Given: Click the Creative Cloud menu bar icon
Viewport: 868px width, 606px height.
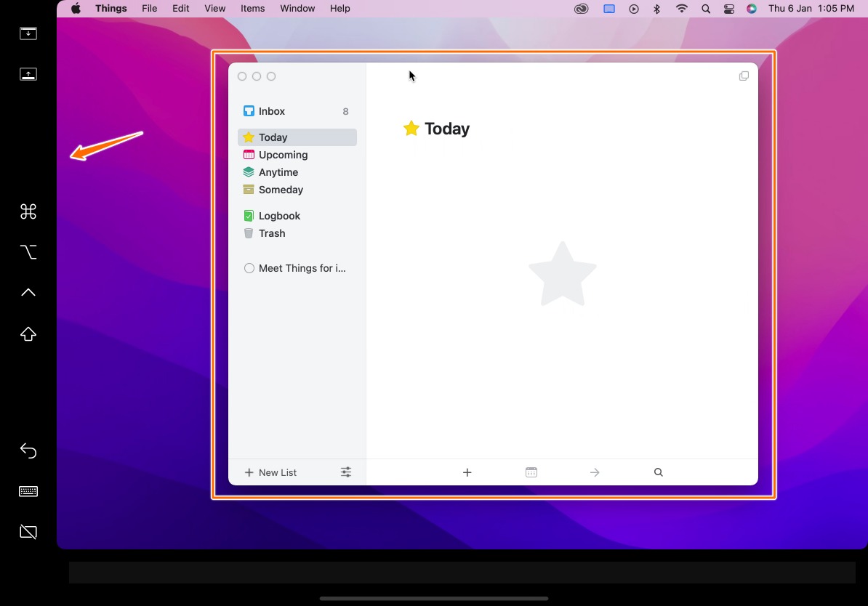Looking at the screenshot, I should [582, 8].
